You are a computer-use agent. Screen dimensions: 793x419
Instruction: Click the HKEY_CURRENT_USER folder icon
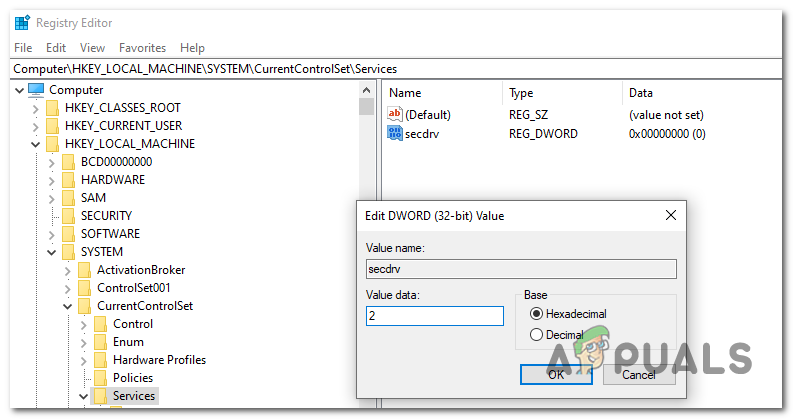click(52, 126)
